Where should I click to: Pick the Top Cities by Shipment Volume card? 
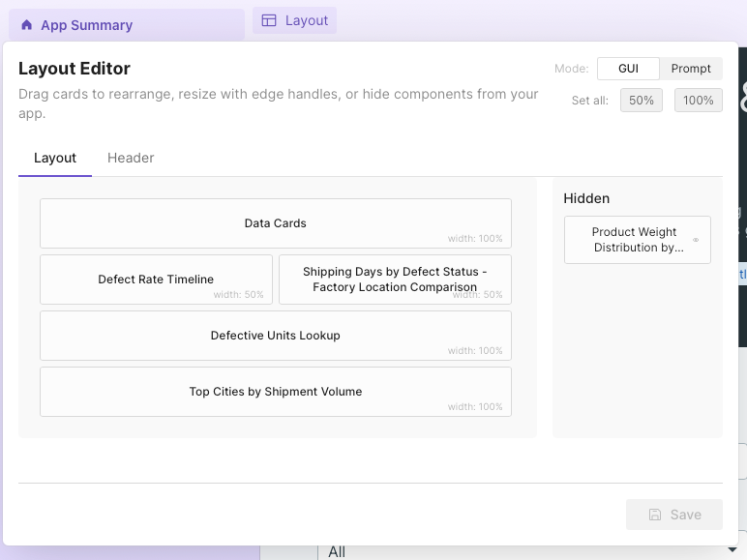pos(275,392)
